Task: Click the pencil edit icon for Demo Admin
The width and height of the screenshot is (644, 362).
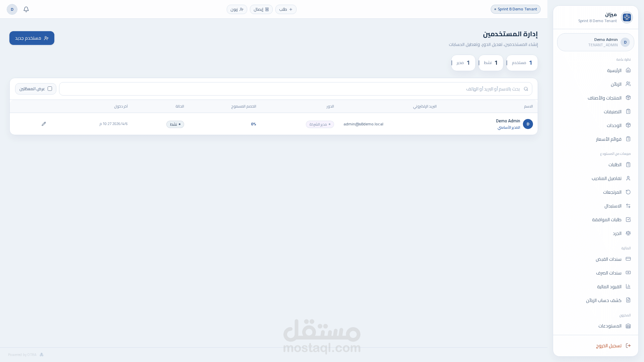Action: click(x=44, y=124)
